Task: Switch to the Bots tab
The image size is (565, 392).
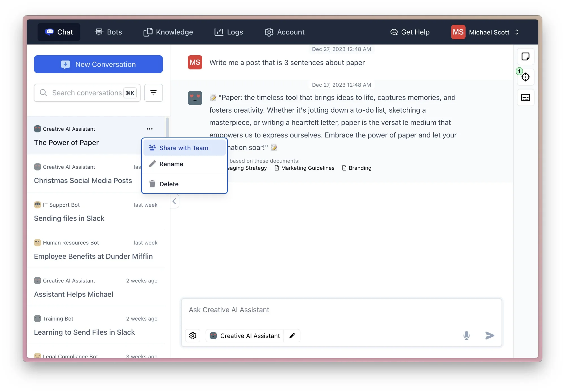Action: (108, 32)
